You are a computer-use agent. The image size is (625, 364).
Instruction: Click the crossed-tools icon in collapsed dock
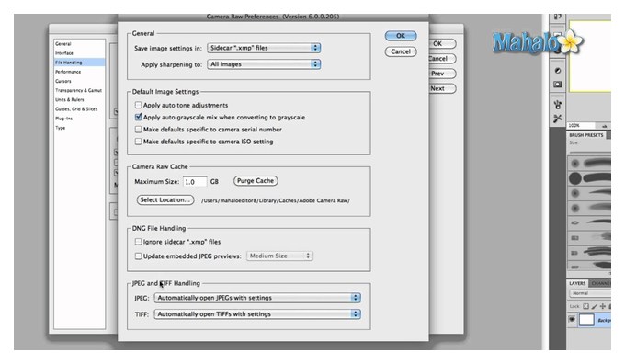[x=558, y=119]
